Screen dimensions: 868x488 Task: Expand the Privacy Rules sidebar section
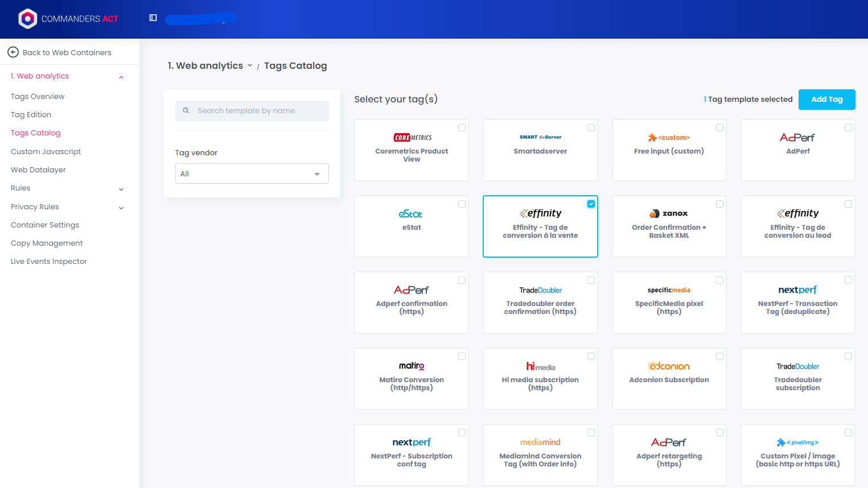[121, 208]
